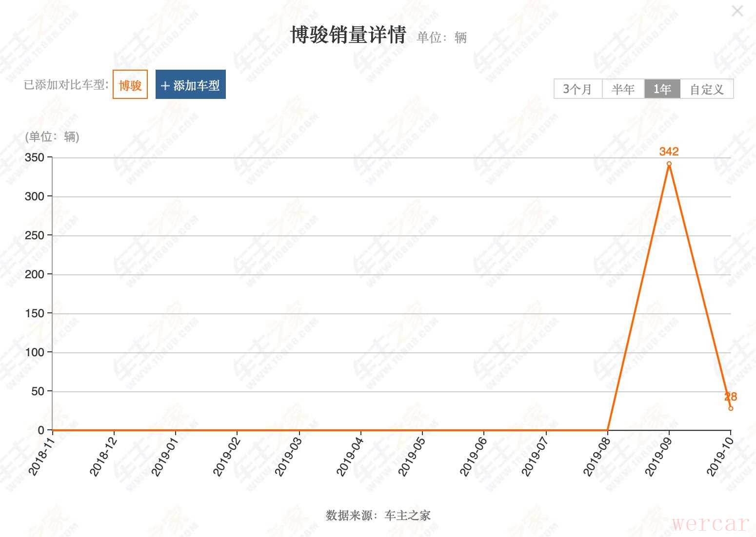The image size is (756, 537).
Task: Close the sales detail popup
Action: (x=737, y=11)
